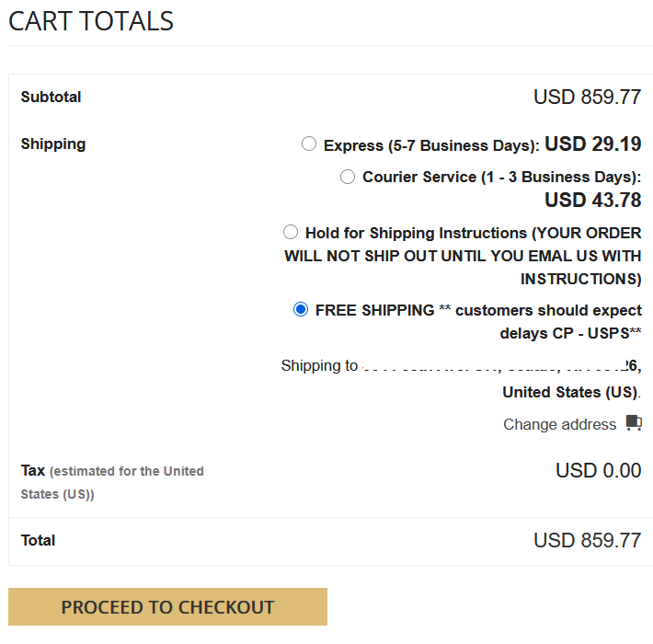Click the Total row label

39,540
